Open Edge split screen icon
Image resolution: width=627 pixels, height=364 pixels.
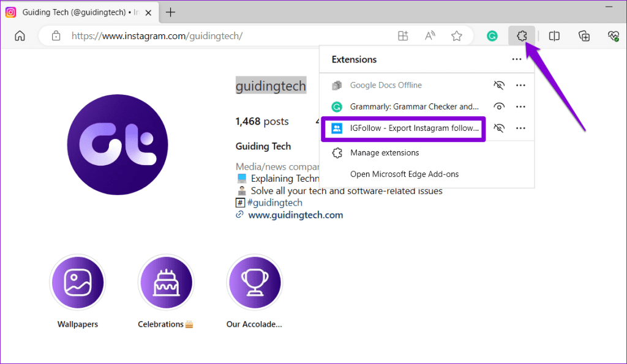click(x=554, y=35)
